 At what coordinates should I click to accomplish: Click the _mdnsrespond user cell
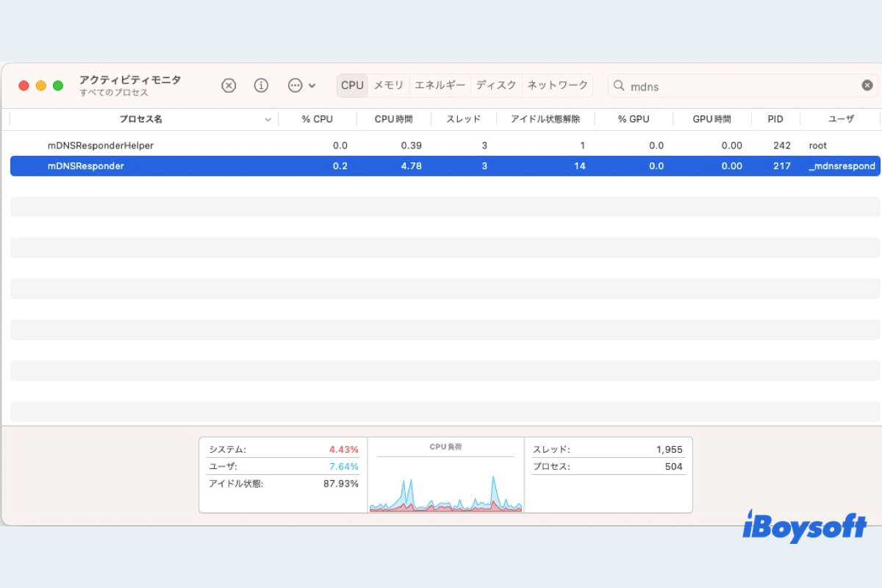click(x=842, y=166)
